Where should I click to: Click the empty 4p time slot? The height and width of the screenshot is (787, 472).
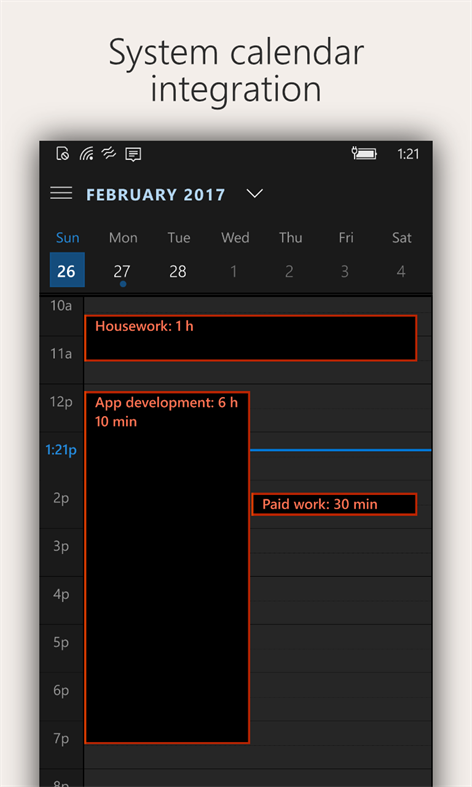pos(340,600)
